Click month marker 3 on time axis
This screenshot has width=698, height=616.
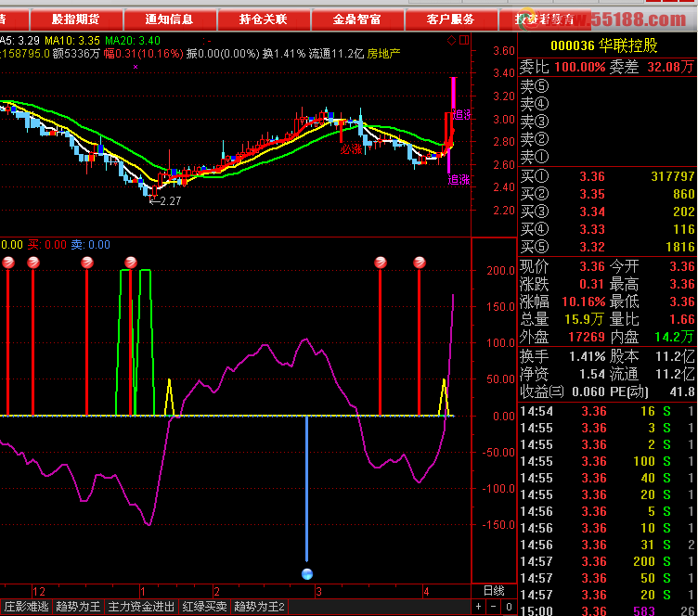tap(318, 592)
